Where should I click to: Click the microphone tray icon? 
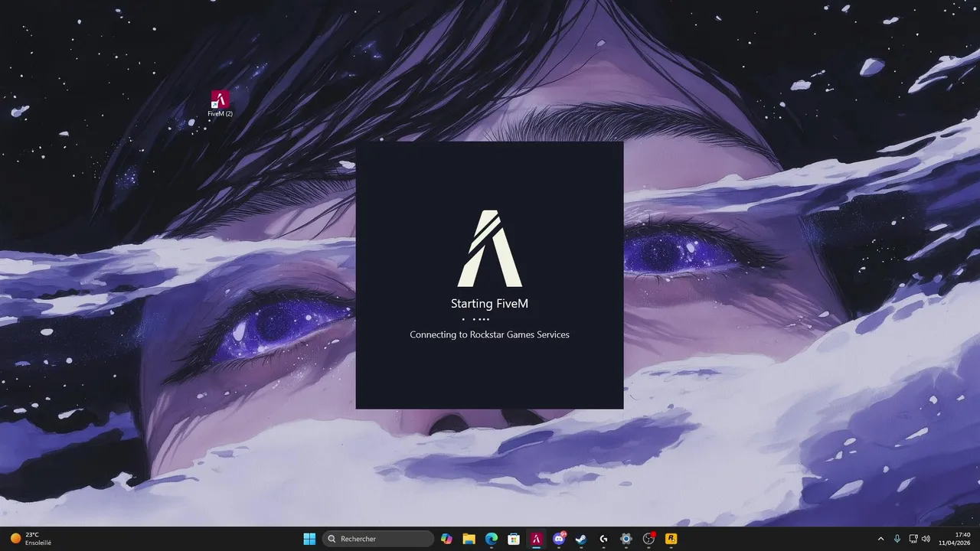click(897, 539)
